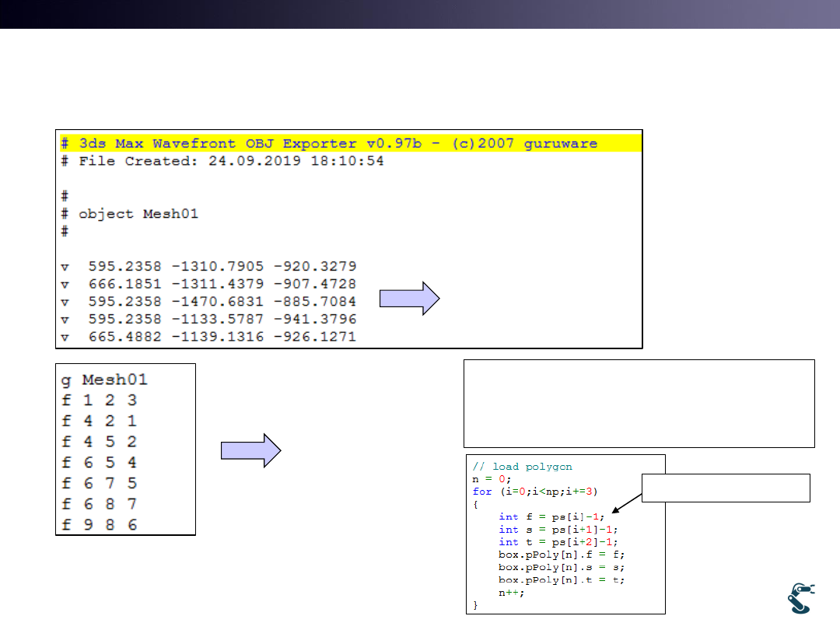Viewport: 840px width, 630px height.
Task: Select the highlighted 3ds Max exporter comment line
Action: [x=329, y=144]
